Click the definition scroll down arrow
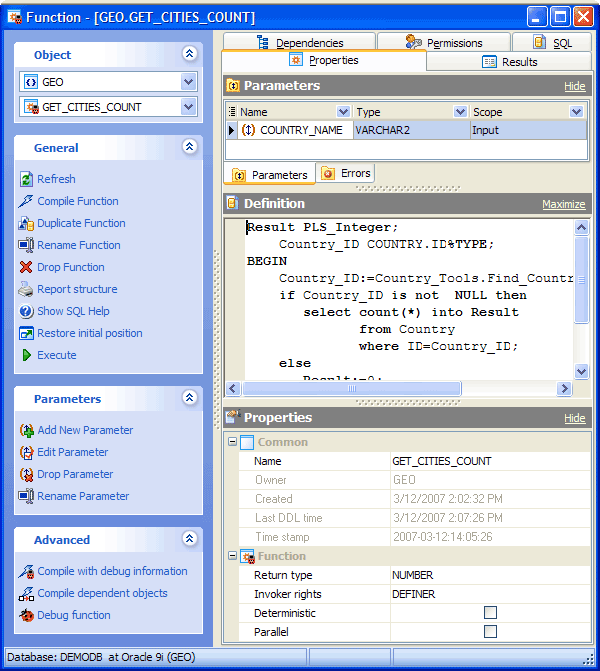The height and width of the screenshot is (671, 600). click(x=581, y=371)
